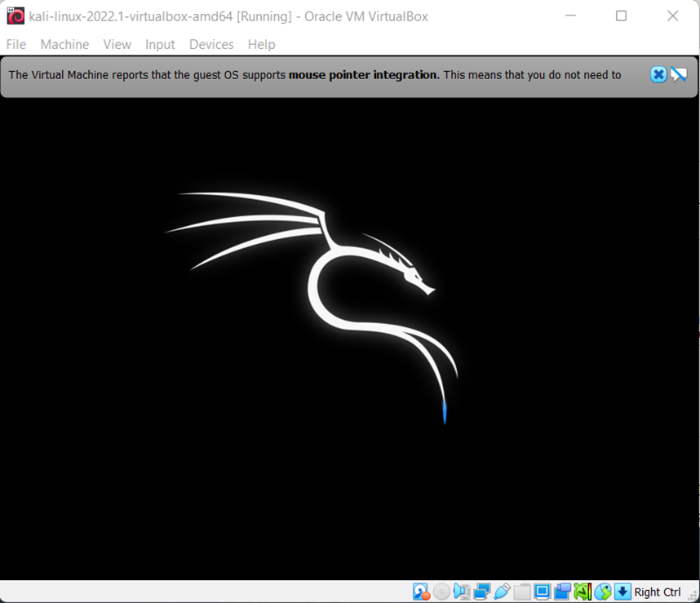The image size is (700, 603).
Task: Click the VirtualBox window title icon
Action: pyautogui.click(x=16, y=16)
